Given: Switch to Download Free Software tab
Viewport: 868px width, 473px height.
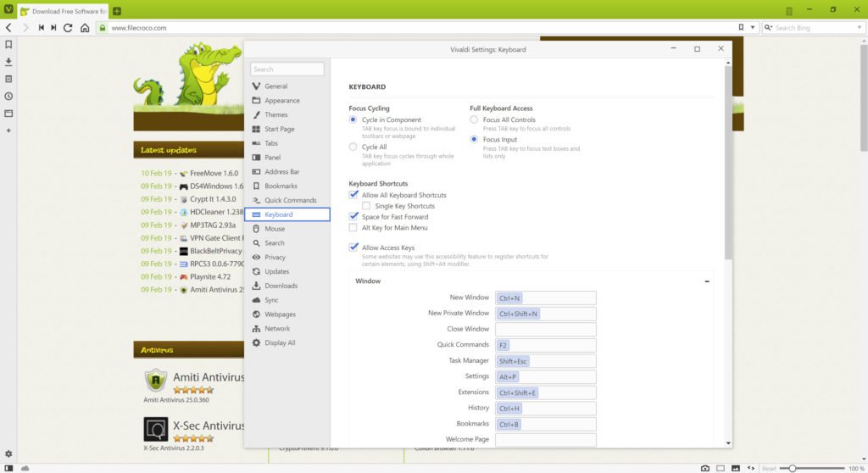Looking at the screenshot, I should click(63, 11).
